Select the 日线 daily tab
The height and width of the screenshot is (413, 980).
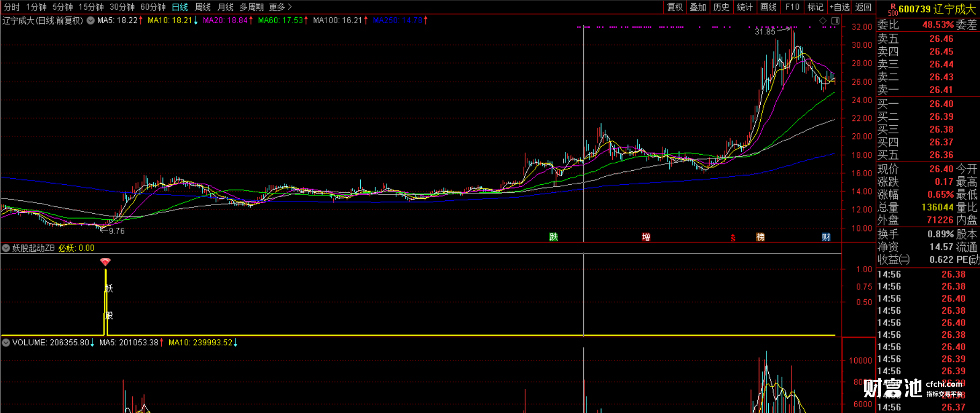(180, 7)
